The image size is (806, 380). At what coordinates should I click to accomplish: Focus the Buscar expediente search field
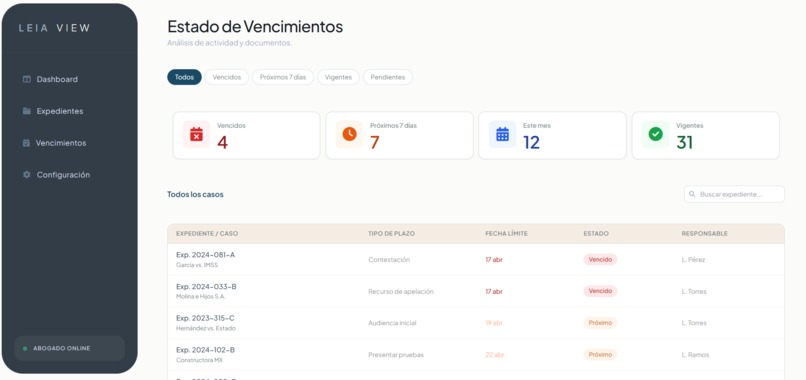coord(734,194)
